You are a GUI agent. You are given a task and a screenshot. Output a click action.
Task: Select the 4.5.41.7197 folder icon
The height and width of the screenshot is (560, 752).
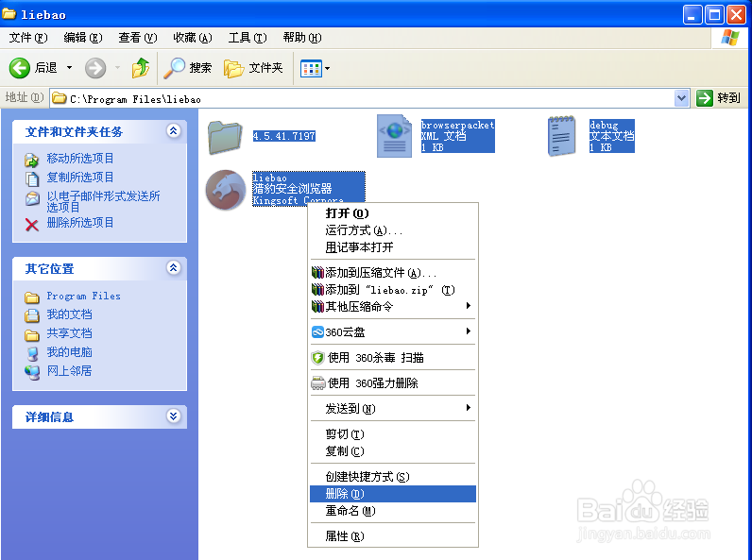[225, 137]
